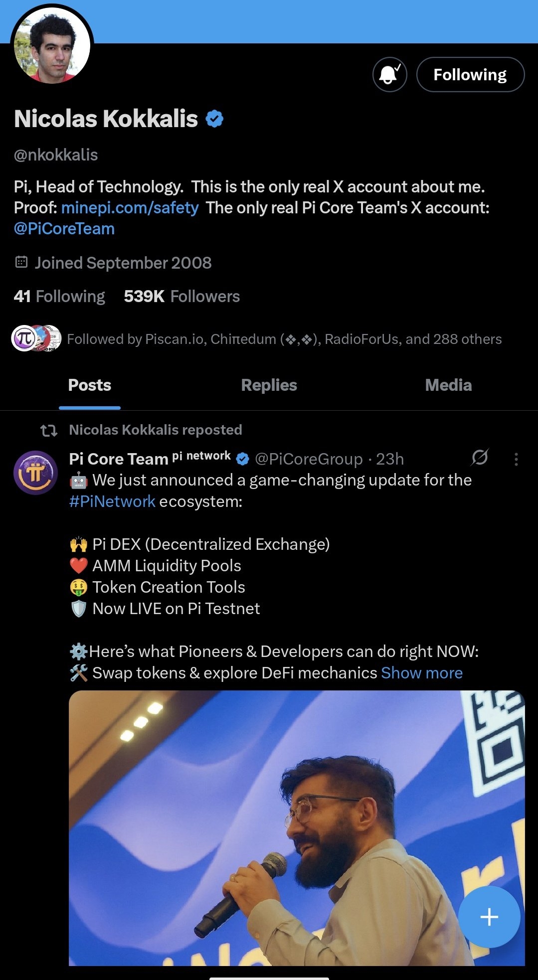Tap the mutual followers avatar cluster

(36, 338)
